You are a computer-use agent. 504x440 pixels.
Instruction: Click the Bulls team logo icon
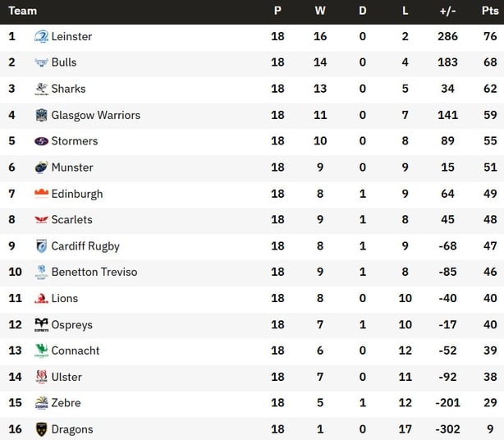[x=42, y=62]
